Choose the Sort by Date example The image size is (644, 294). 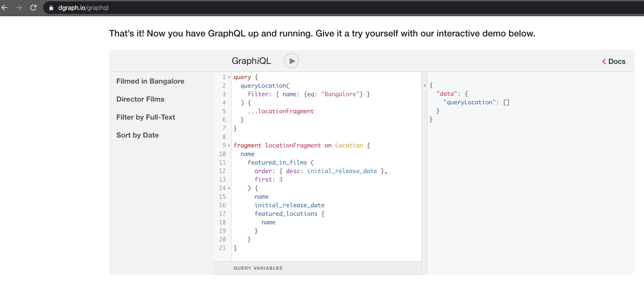[x=137, y=135]
